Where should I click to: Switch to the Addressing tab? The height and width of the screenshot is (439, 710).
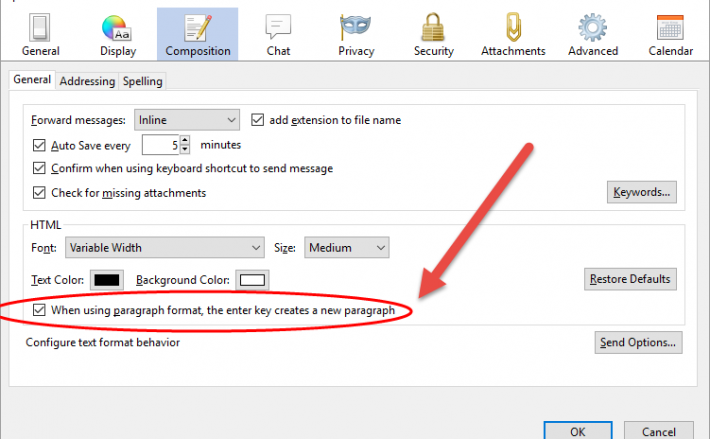coord(87,81)
